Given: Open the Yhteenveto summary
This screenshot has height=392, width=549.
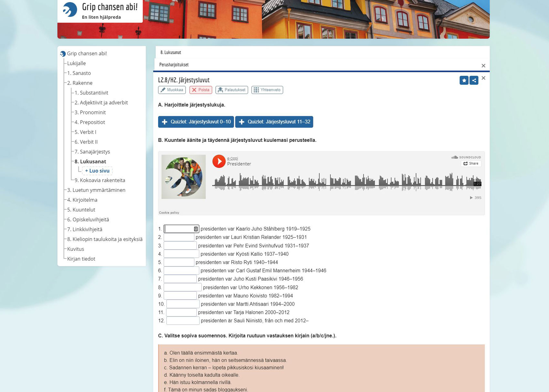Looking at the screenshot, I should pyautogui.click(x=267, y=90).
